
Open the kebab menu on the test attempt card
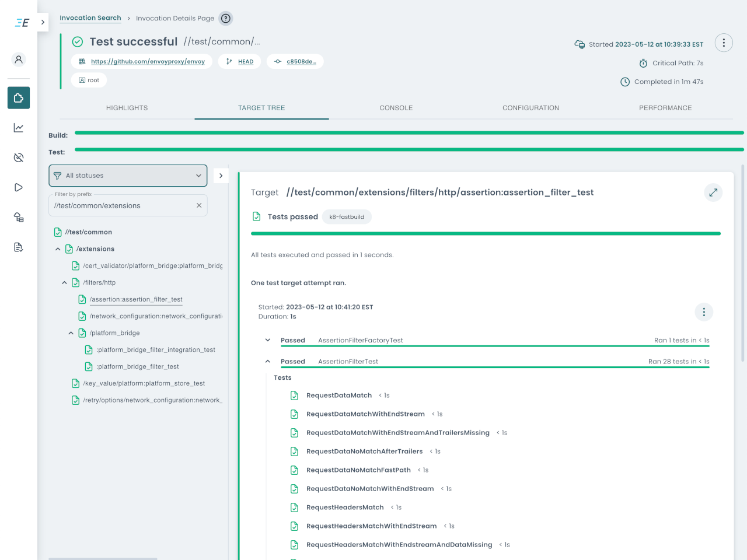(x=704, y=311)
